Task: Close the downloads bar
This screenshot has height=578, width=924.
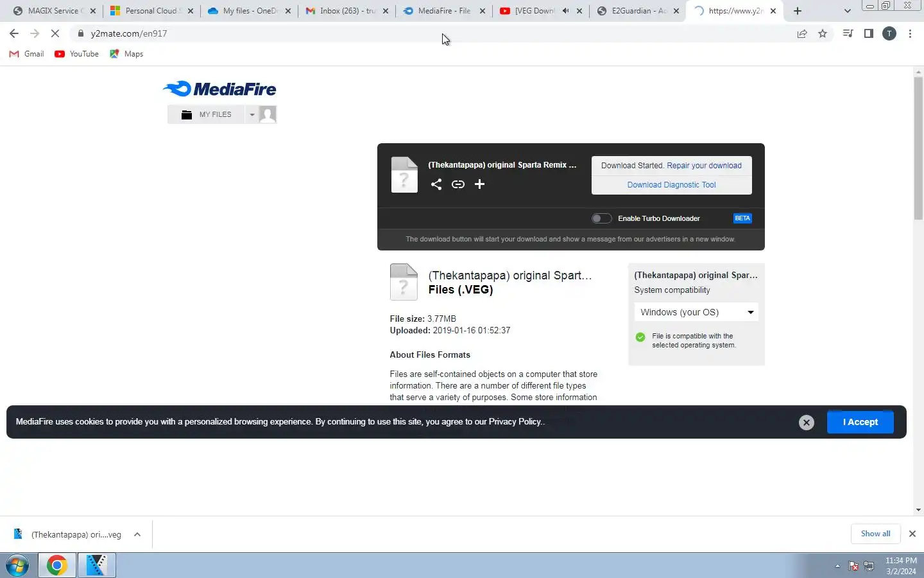Action: [912, 534]
